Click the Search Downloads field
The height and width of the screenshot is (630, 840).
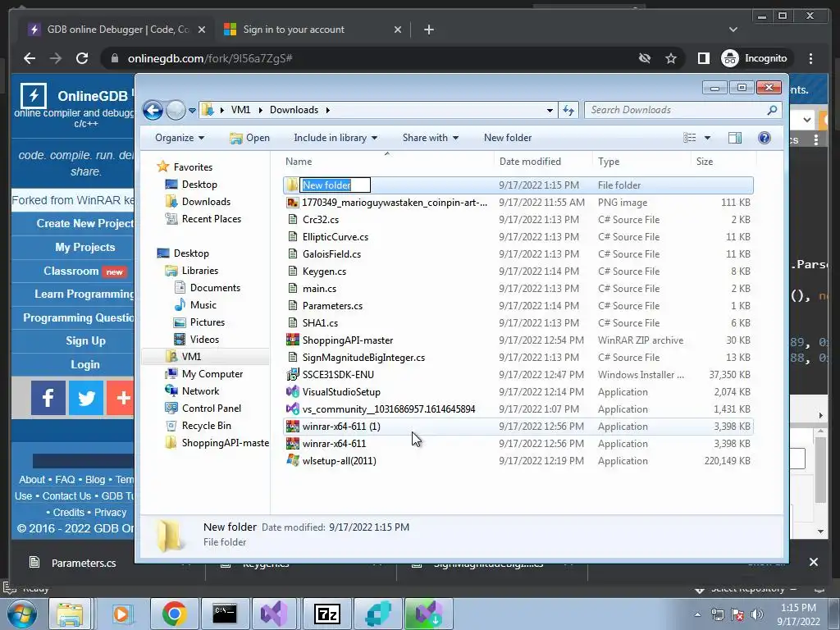tap(682, 110)
